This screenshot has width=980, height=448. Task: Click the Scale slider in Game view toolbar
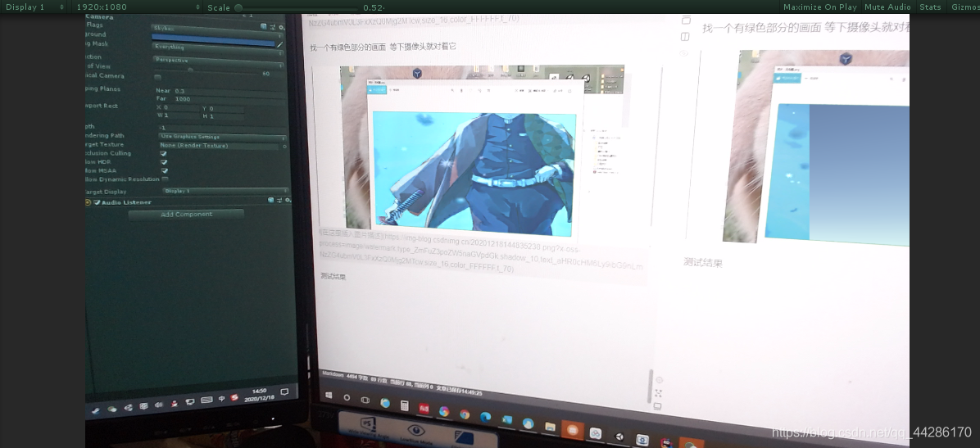tap(300, 7)
